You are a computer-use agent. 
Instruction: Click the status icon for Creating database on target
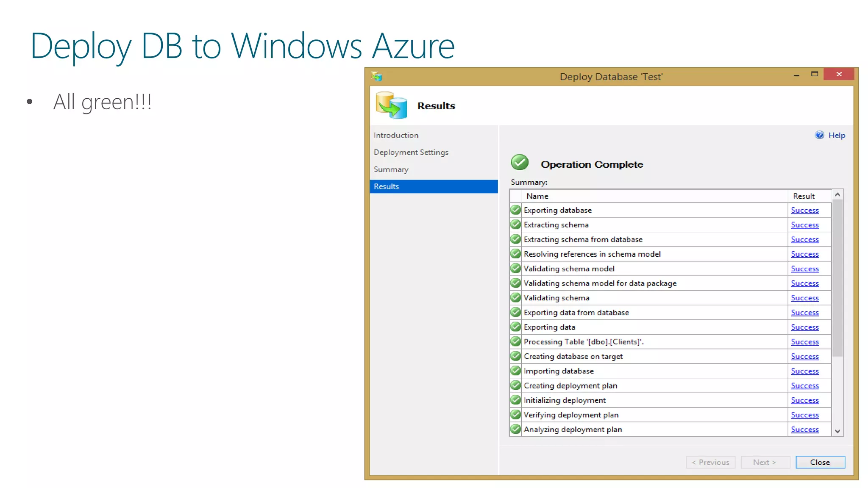tap(515, 356)
